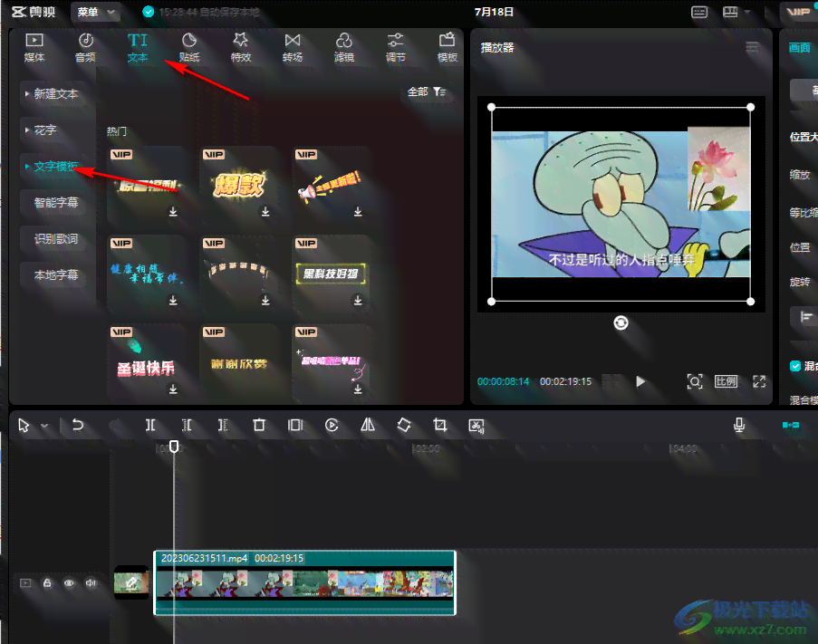The width and height of the screenshot is (818, 644).
Task: Open the VIP membership button
Action: (x=799, y=12)
